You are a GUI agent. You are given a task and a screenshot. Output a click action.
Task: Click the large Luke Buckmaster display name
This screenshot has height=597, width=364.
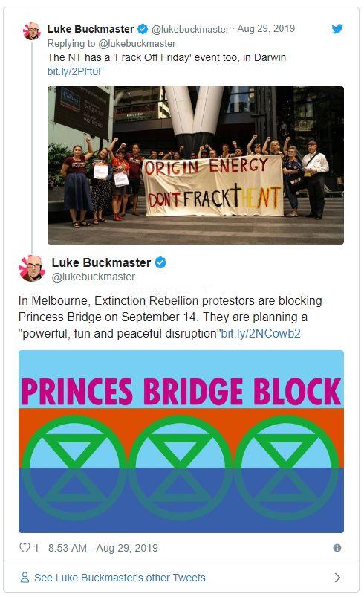(x=101, y=262)
